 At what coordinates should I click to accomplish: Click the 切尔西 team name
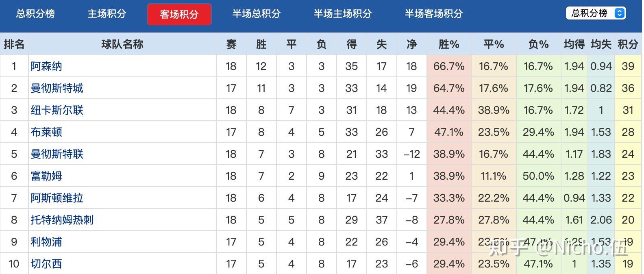[x=46, y=263]
